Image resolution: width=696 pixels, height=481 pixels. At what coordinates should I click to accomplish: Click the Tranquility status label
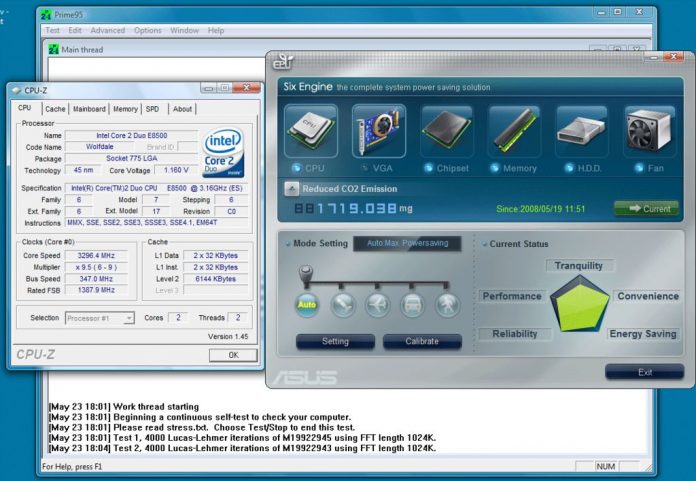pos(579,265)
